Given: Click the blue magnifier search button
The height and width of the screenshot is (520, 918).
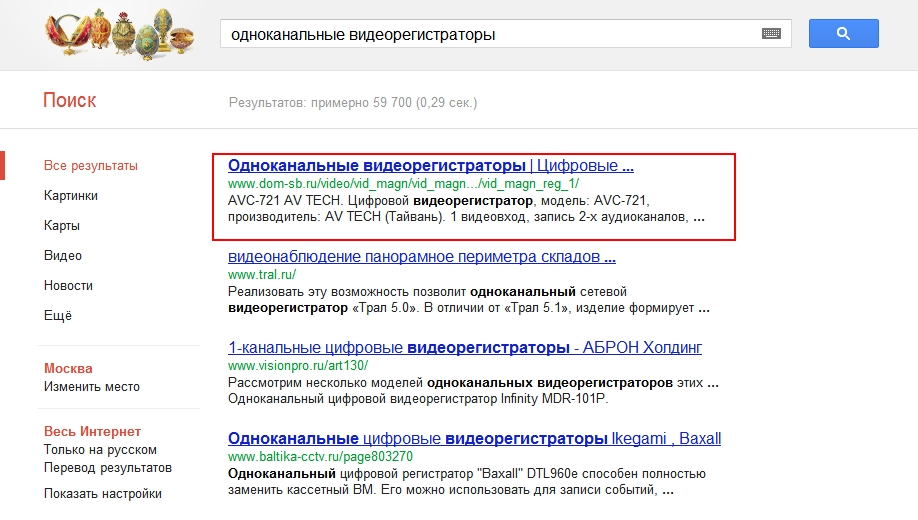Looking at the screenshot, I should pos(844,33).
